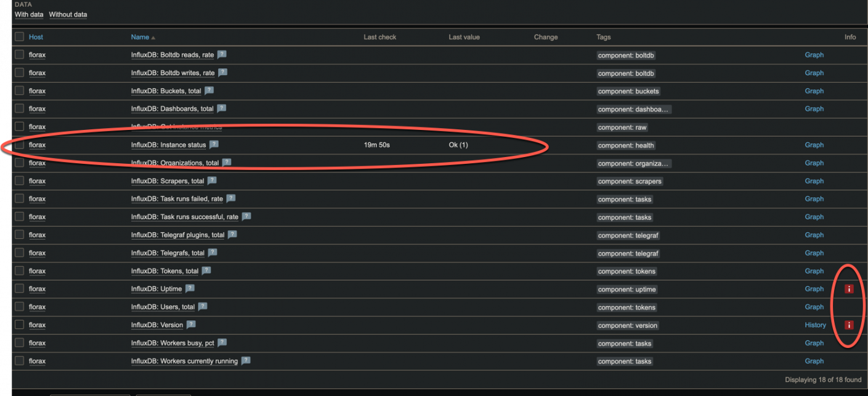868x396 pixels.
Task: Click the question icon beside Instance status
Action: point(214,145)
